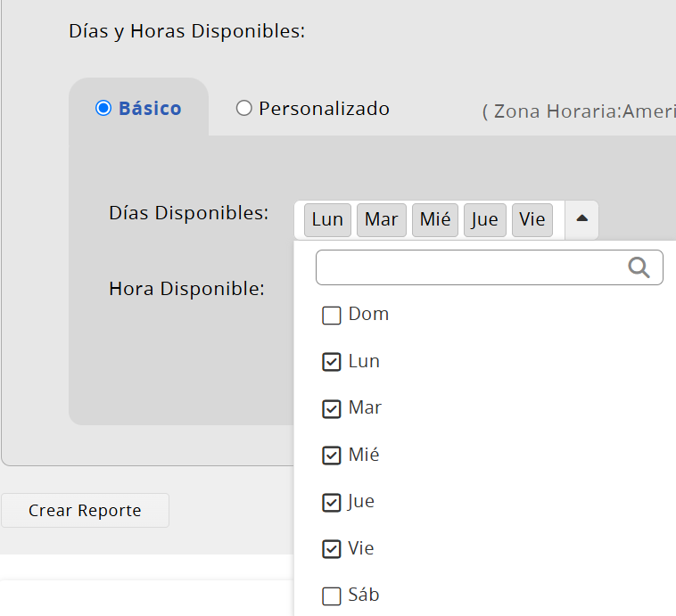Open the Básico tab label
Viewport: 676px width, 616px height.
(x=150, y=109)
